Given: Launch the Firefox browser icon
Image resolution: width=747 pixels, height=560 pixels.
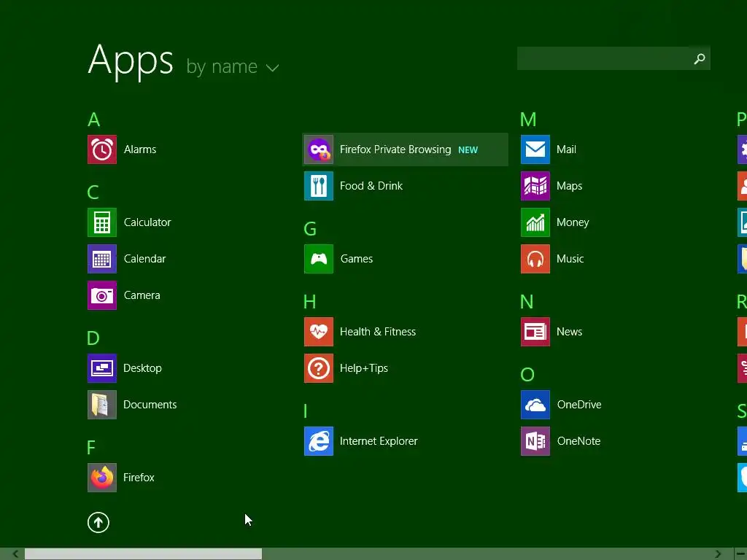Looking at the screenshot, I should click(102, 478).
